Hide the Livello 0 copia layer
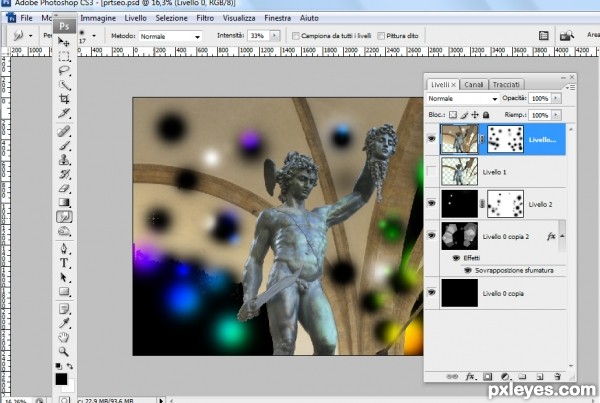Image resolution: width=600 pixels, height=403 pixels. [432, 292]
